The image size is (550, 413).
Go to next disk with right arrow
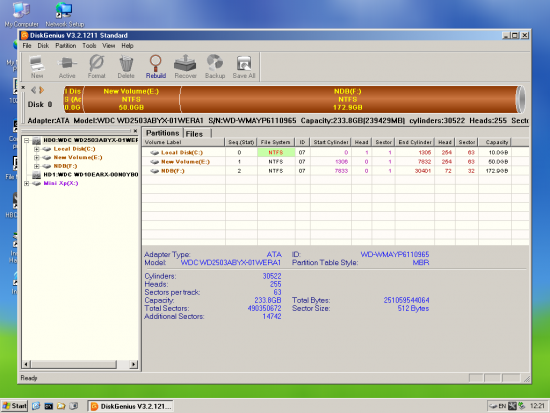pos(41,90)
